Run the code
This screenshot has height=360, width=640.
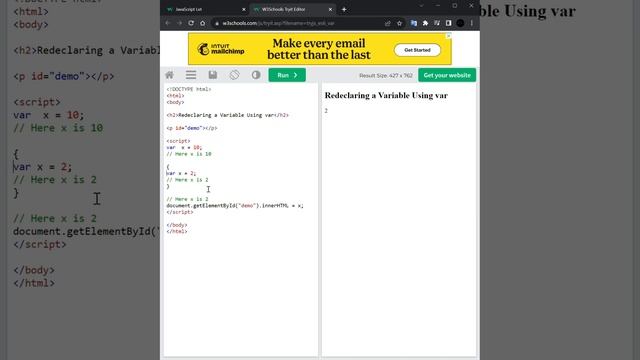pyautogui.click(x=287, y=75)
